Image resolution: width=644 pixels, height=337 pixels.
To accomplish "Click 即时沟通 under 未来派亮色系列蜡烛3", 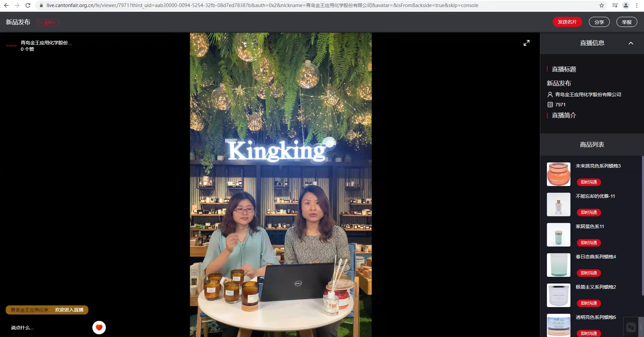I will click(x=589, y=182).
